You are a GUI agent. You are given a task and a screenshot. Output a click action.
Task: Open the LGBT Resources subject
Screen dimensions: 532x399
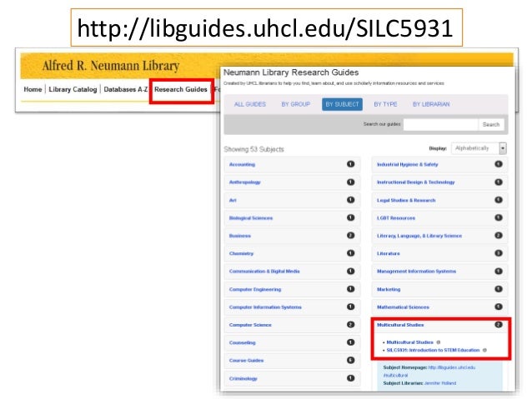click(396, 218)
